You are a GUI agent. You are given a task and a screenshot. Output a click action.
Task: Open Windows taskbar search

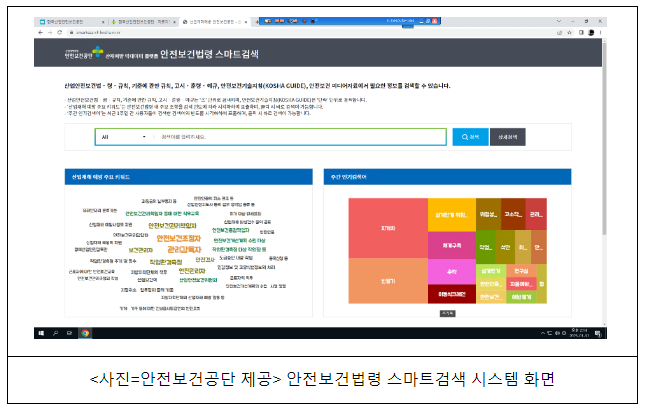coord(55,333)
